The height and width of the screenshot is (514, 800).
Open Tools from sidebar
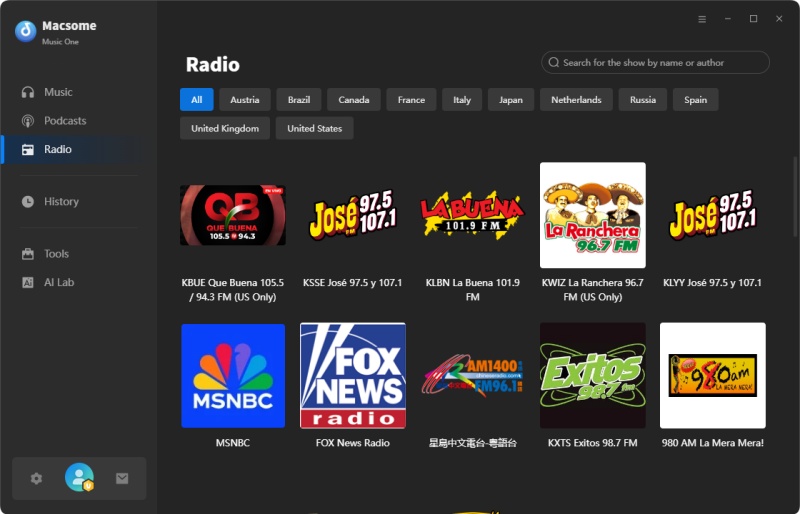point(57,254)
